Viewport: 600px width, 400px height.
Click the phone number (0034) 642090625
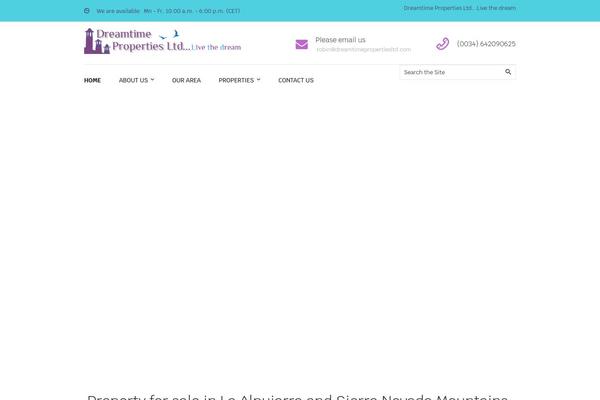click(x=486, y=44)
